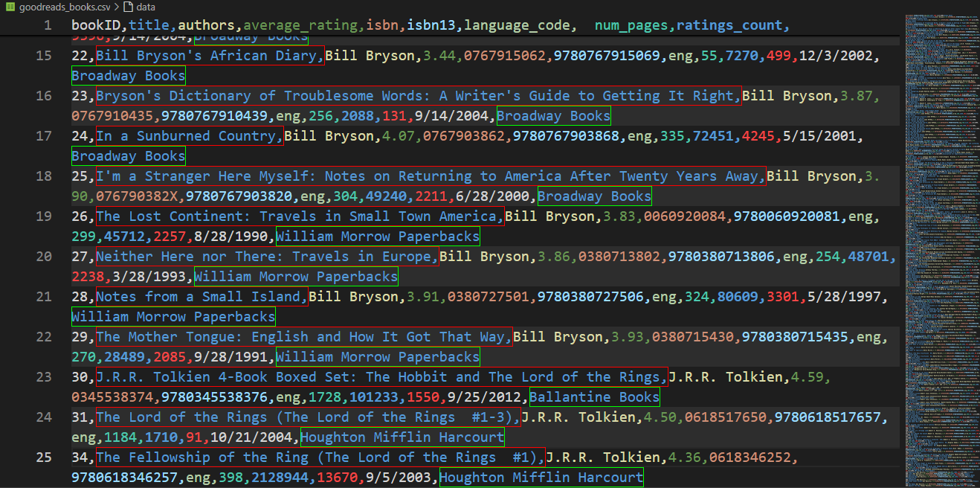
Task: Select line number 24 in the gutter
Action: [x=44, y=417]
